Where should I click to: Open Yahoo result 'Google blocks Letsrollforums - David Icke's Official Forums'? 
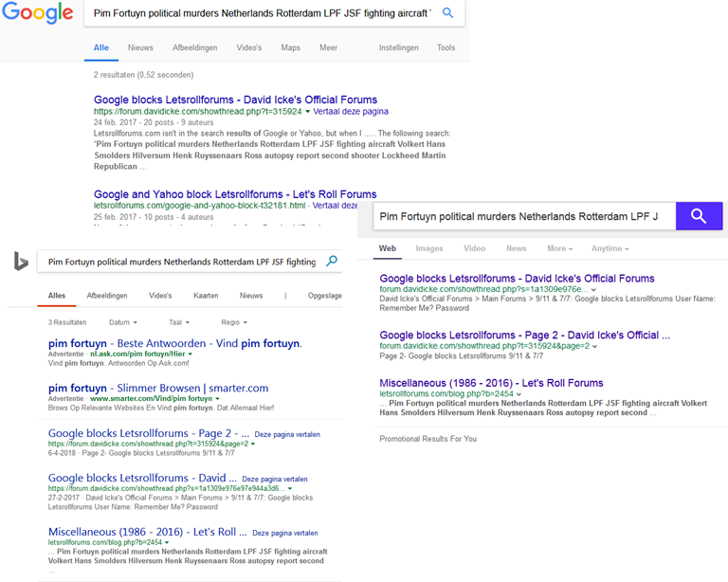click(x=517, y=279)
